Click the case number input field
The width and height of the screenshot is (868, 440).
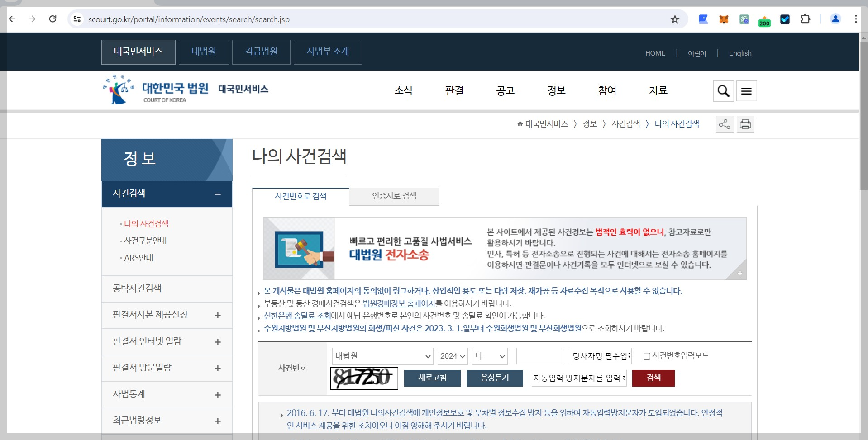tap(539, 356)
